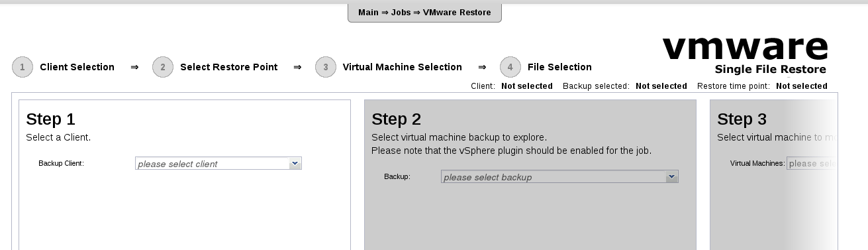The height and width of the screenshot is (250, 868).
Task: Click the vSphere plugin note text
Action: (x=512, y=151)
